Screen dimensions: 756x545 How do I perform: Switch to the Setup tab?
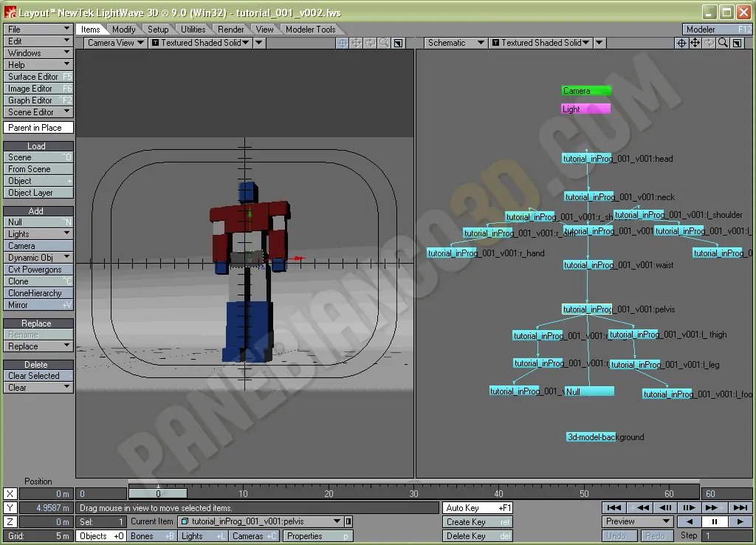(158, 30)
